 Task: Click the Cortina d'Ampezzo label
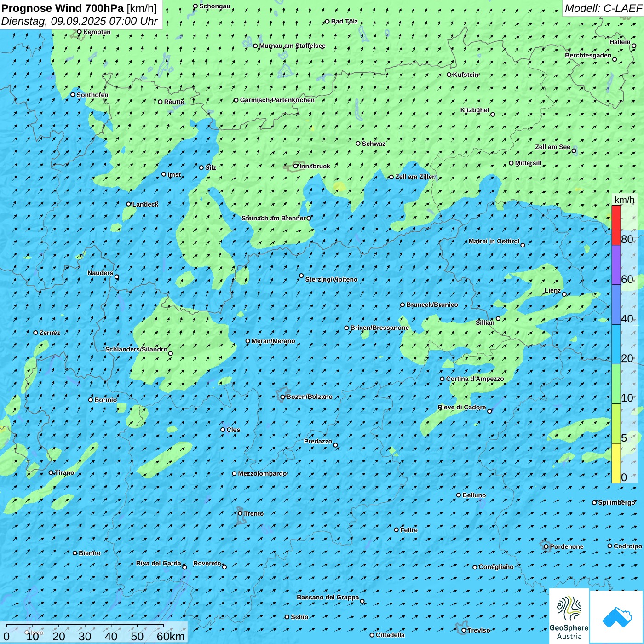tap(475, 379)
